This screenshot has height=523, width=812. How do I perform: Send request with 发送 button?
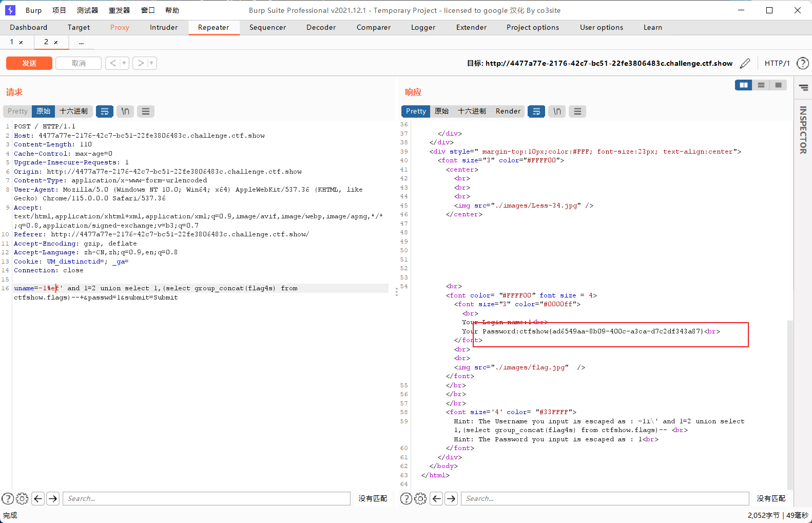pos(29,63)
